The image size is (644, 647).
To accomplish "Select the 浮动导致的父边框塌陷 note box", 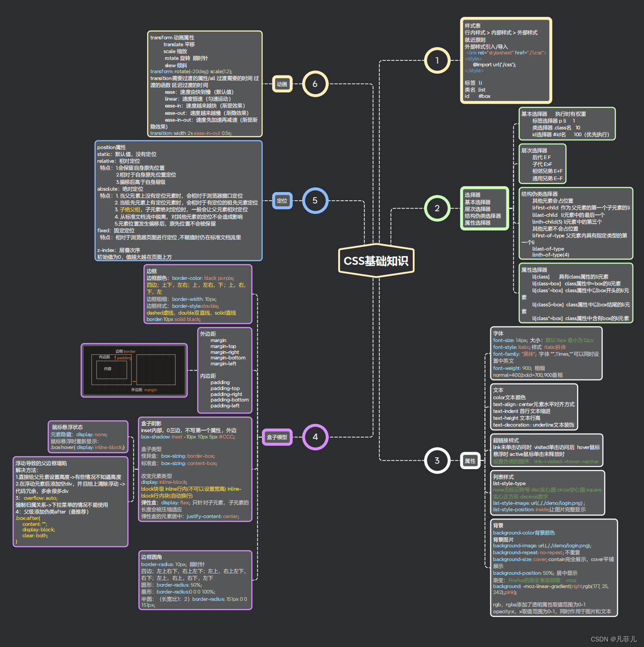I will pos(70,502).
